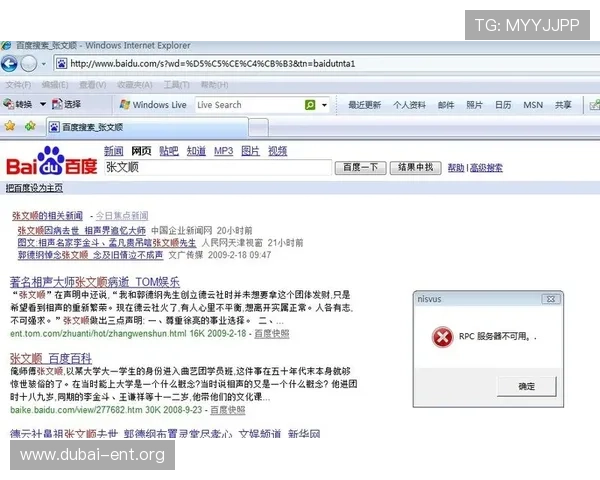Open the 文件(F) menu
Screen dimensions: 600x480
coord(18,85)
